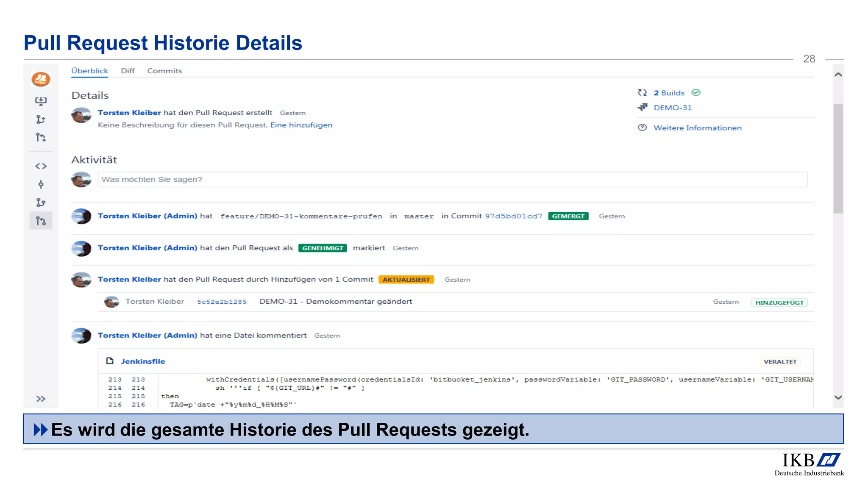Viewport: 868px width, 488px height.
Task: Click the small commit author avatar
Action: tap(111, 302)
